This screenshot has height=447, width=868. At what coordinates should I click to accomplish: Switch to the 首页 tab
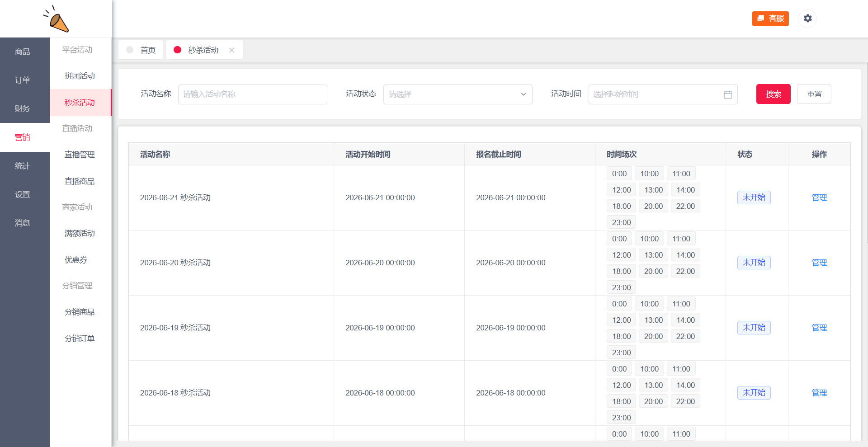click(x=141, y=50)
